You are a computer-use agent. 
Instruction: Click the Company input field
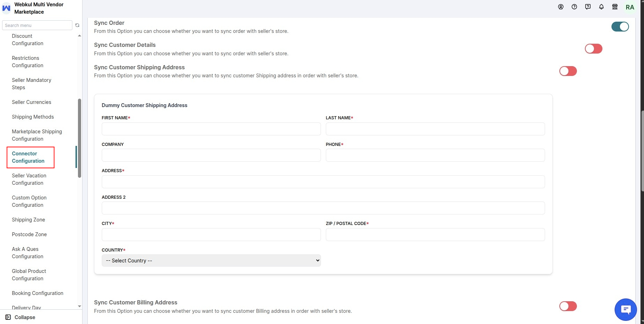211,155
